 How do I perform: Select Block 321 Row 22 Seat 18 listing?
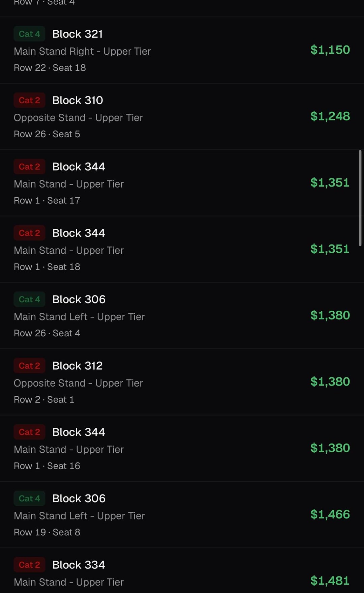pos(182,50)
